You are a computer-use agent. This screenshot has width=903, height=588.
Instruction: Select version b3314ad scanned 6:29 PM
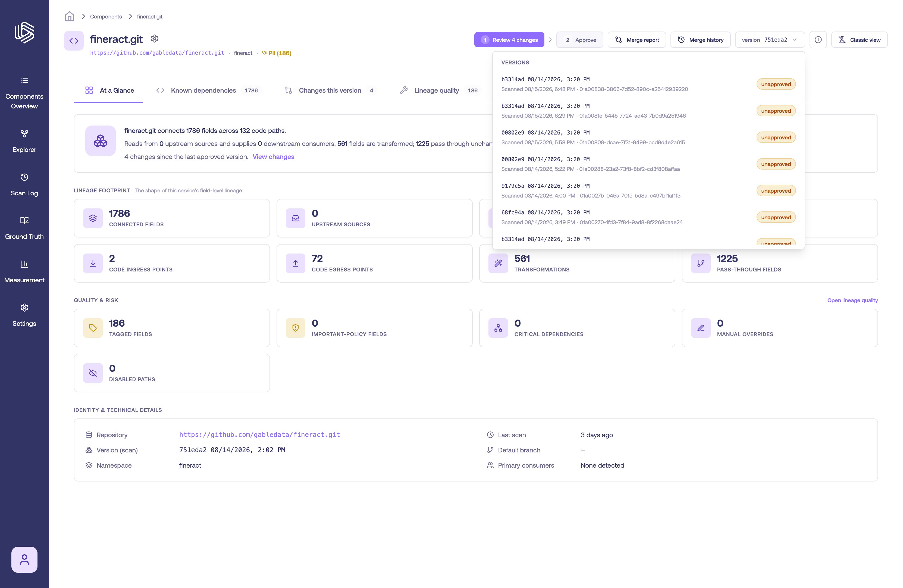click(648, 111)
